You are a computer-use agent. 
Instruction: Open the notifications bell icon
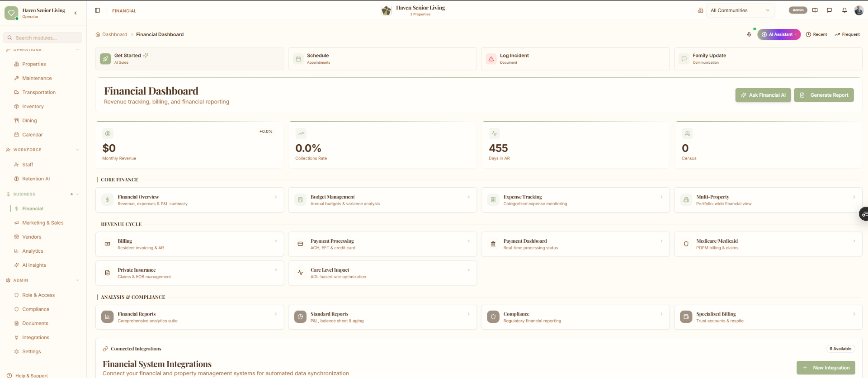(x=844, y=10)
